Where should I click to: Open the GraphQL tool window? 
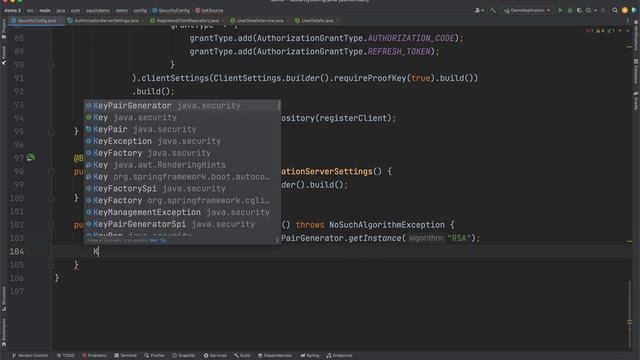click(184, 356)
